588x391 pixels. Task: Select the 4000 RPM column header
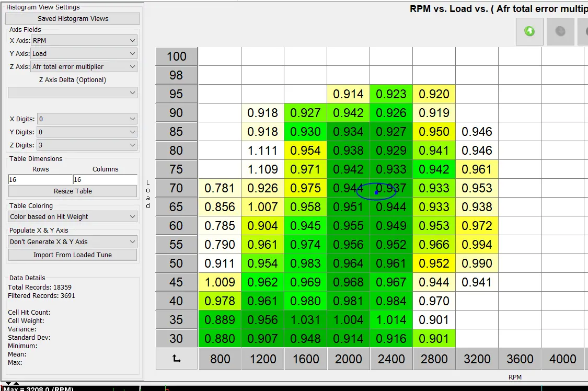tap(562, 359)
